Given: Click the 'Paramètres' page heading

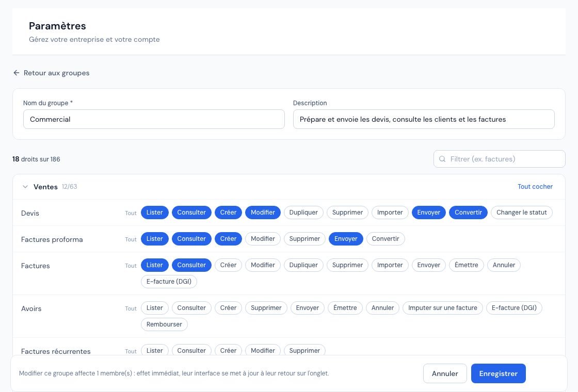Looking at the screenshot, I should [x=57, y=26].
